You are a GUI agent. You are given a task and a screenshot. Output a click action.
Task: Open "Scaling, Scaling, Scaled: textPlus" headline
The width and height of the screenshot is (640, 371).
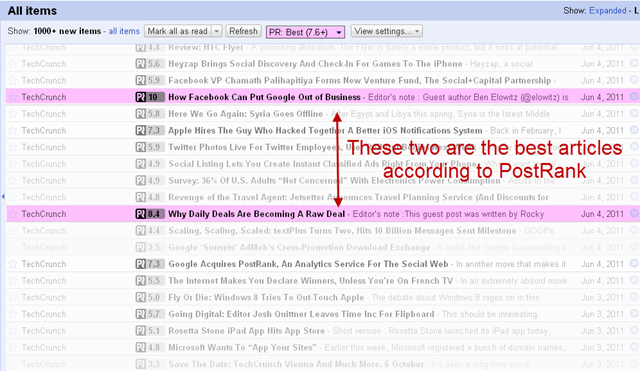(x=342, y=231)
